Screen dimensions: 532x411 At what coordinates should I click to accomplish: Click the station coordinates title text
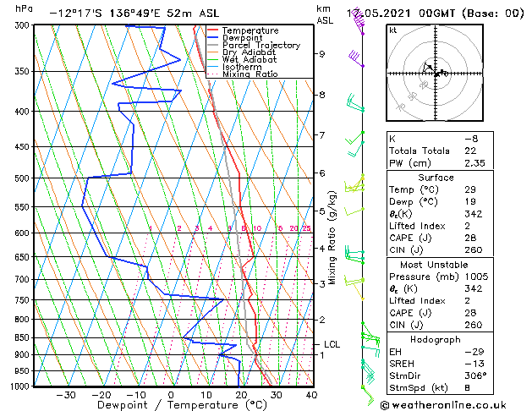[134, 14]
